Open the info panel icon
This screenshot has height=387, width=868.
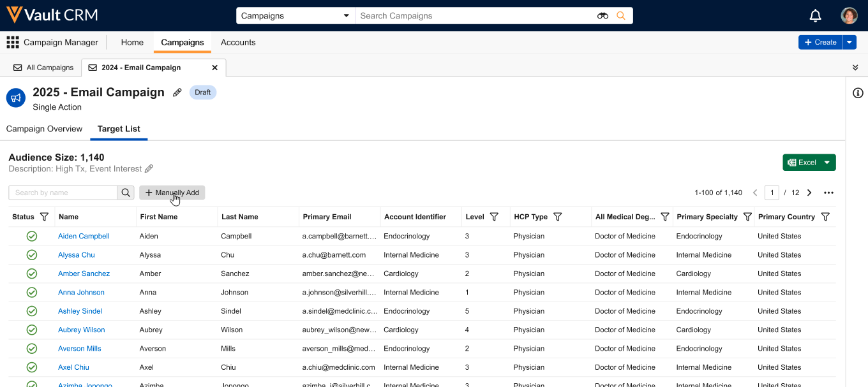858,93
